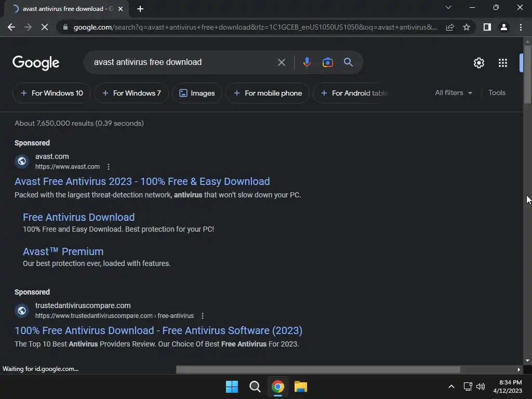Image resolution: width=532 pixels, height=399 pixels.
Task: Click https://www.avast.com URL text
Action: [x=68, y=167]
